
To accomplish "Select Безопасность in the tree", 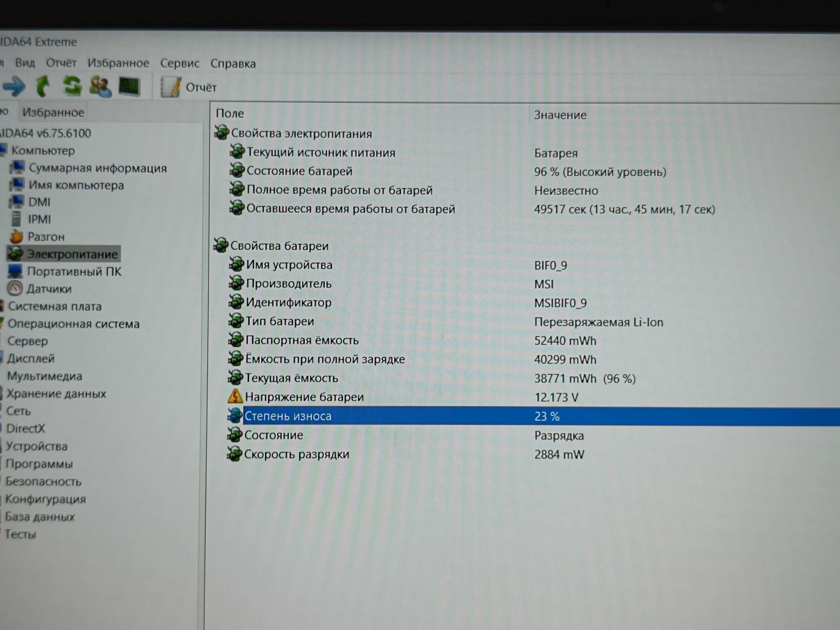I will pos(43,482).
